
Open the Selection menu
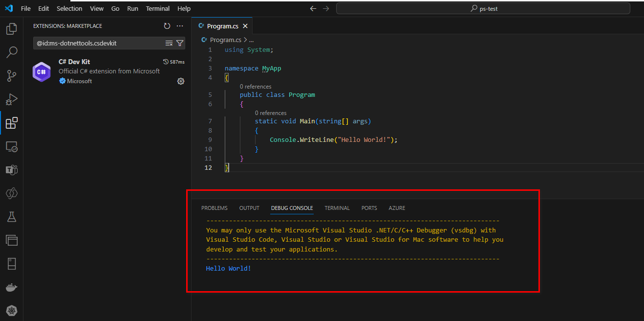(69, 8)
